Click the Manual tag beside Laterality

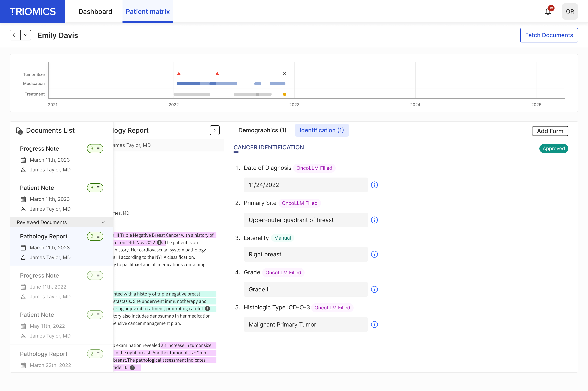pos(282,238)
